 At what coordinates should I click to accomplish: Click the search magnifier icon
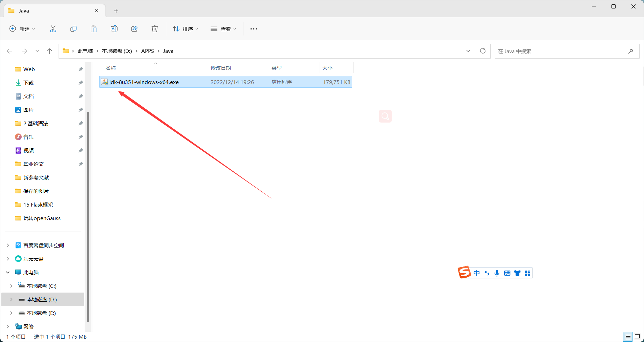(630, 51)
